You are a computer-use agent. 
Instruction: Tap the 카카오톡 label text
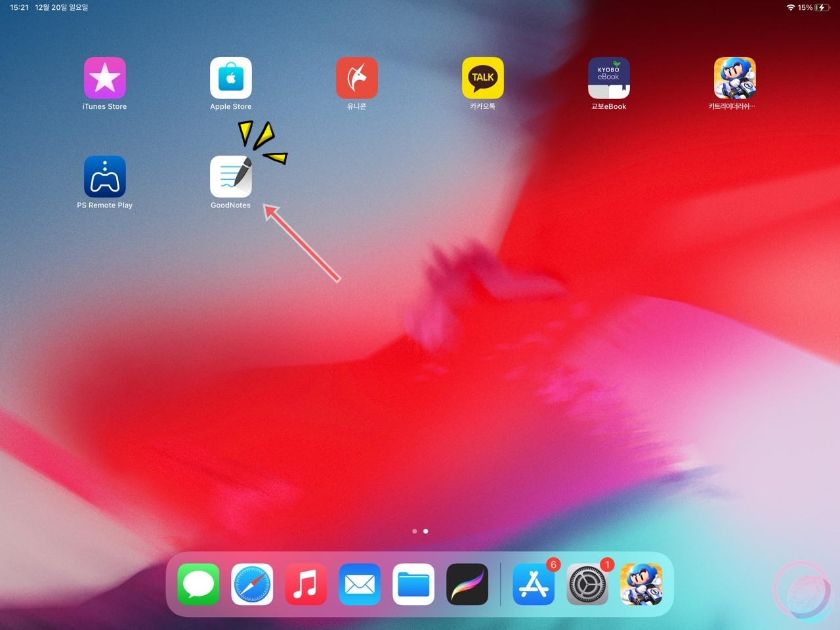[483, 106]
